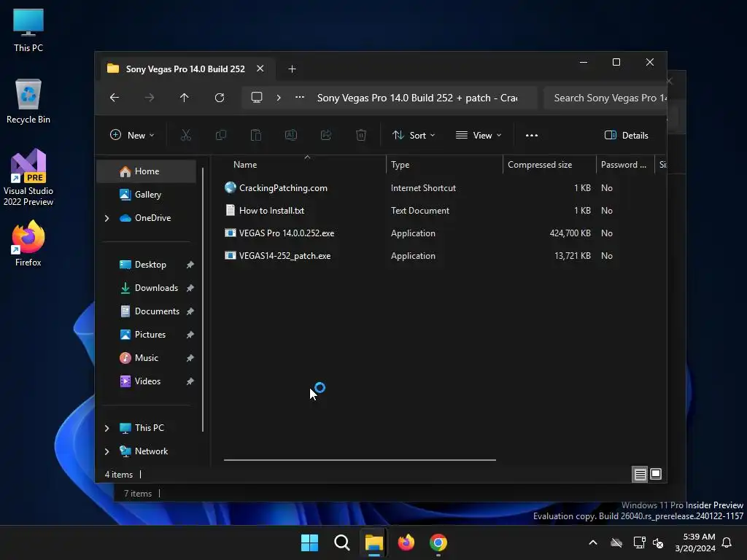Viewport: 747px width, 560px height.
Task: Click the horizontal scrollbar of file list
Action: [x=360, y=460]
